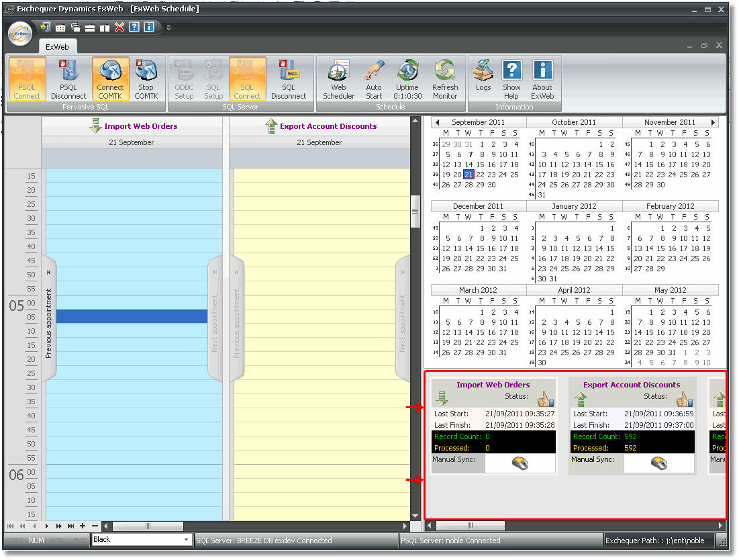Click the exit door icon in quick access toolbar
Viewport: 739px width, 560px height.
tap(46, 28)
